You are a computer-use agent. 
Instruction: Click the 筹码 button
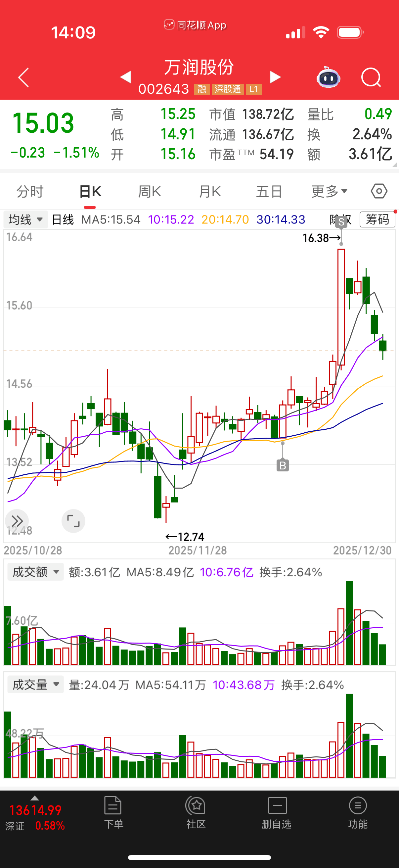pos(377,220)
